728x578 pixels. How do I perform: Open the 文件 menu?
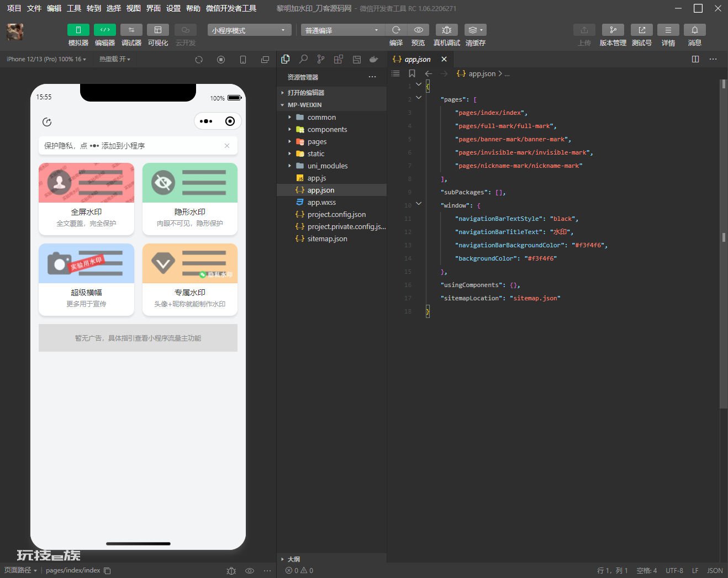point(34,8)
